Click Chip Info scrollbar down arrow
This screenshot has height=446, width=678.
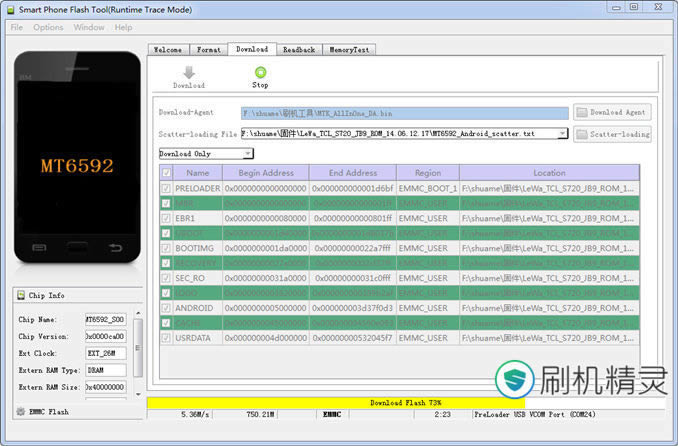[137, 393]
